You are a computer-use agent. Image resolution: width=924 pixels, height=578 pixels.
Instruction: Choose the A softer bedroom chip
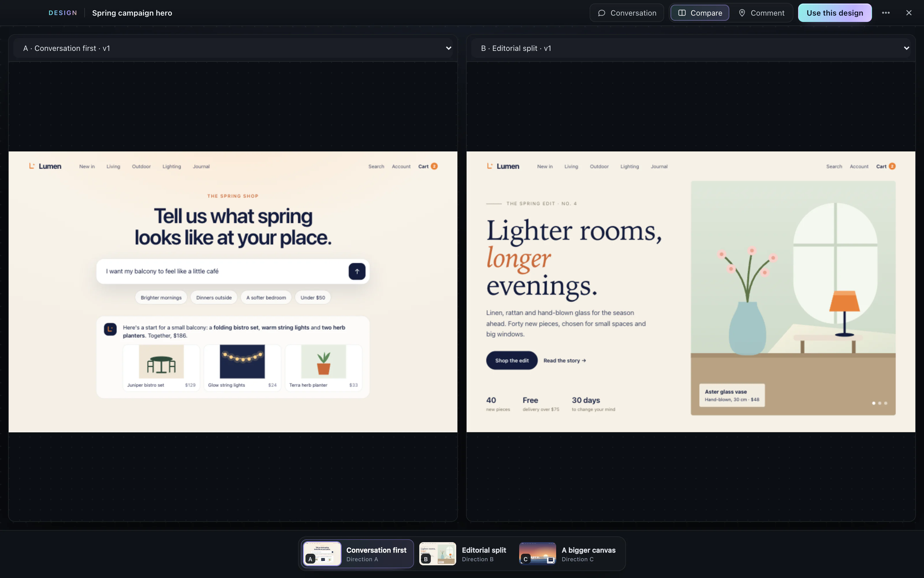pyautogui.click(x=266, y=297)
